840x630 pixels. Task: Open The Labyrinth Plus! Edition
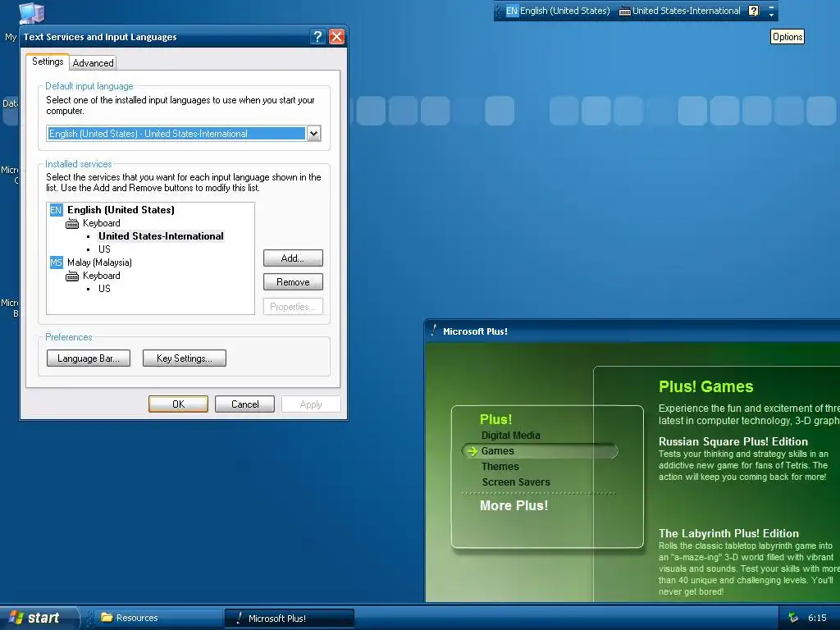point(728,533)
